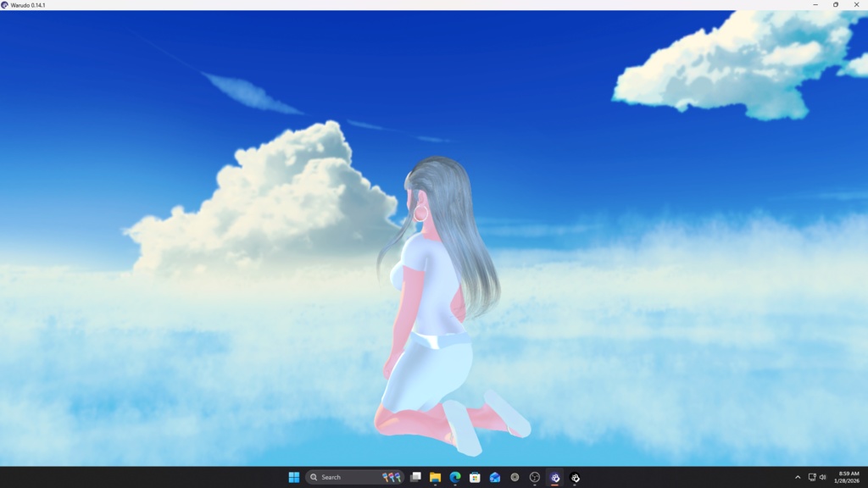The height and width of the screenshot is (488, 868).
Task: Open the clock and notification center
Action: point(845,477)
